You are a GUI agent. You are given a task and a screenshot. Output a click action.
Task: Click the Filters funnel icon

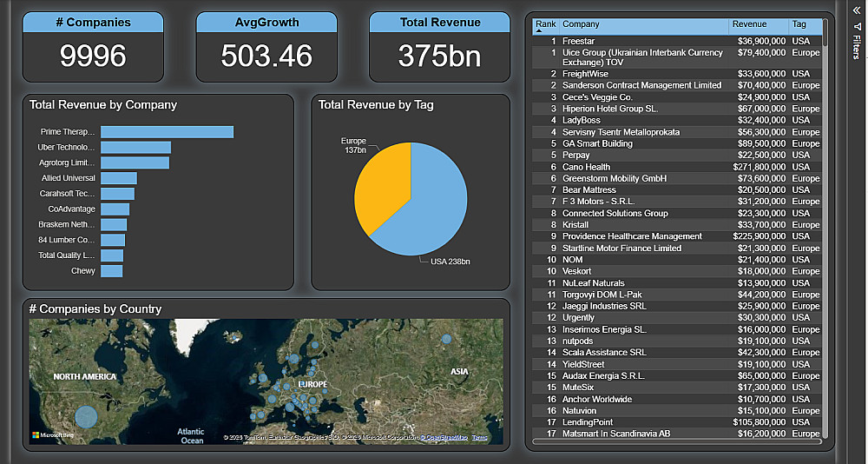[x=857, y=27]
